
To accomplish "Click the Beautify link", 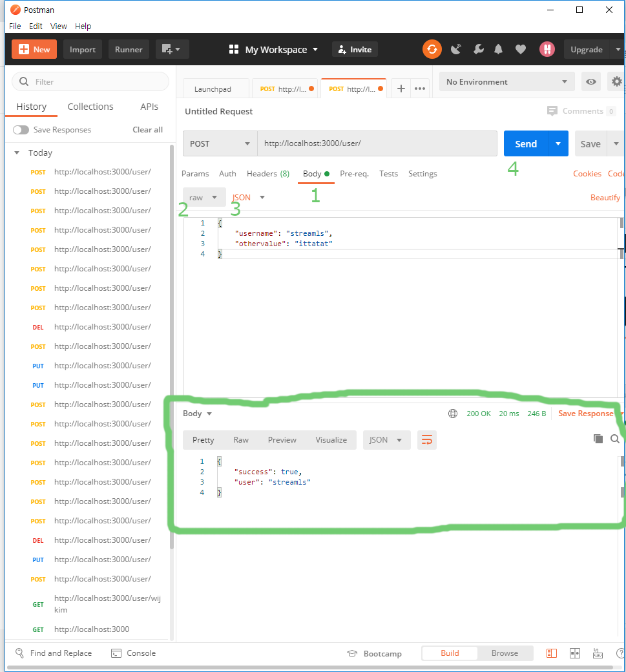I will click(605, 198).
